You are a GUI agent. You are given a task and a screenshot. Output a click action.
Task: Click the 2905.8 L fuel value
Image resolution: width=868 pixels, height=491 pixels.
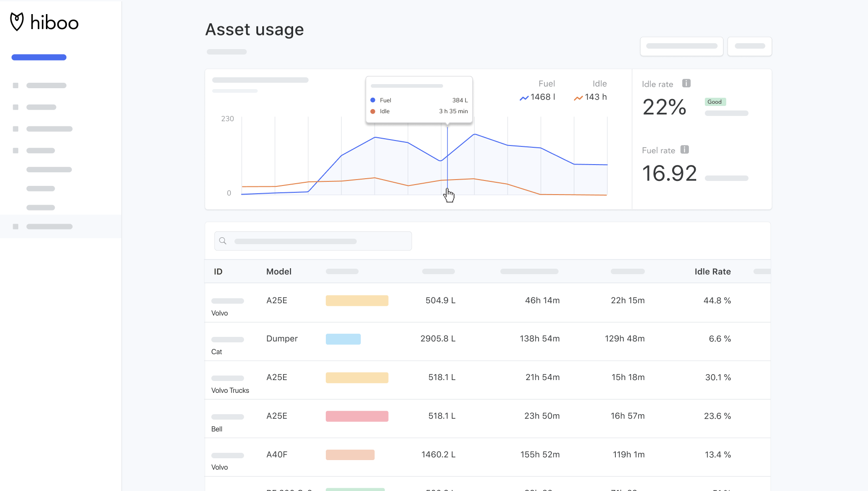438,339
